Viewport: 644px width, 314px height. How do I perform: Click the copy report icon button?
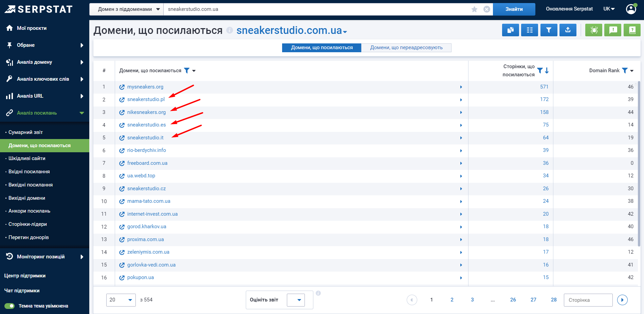pyautogui.click(x=510, y=30)
